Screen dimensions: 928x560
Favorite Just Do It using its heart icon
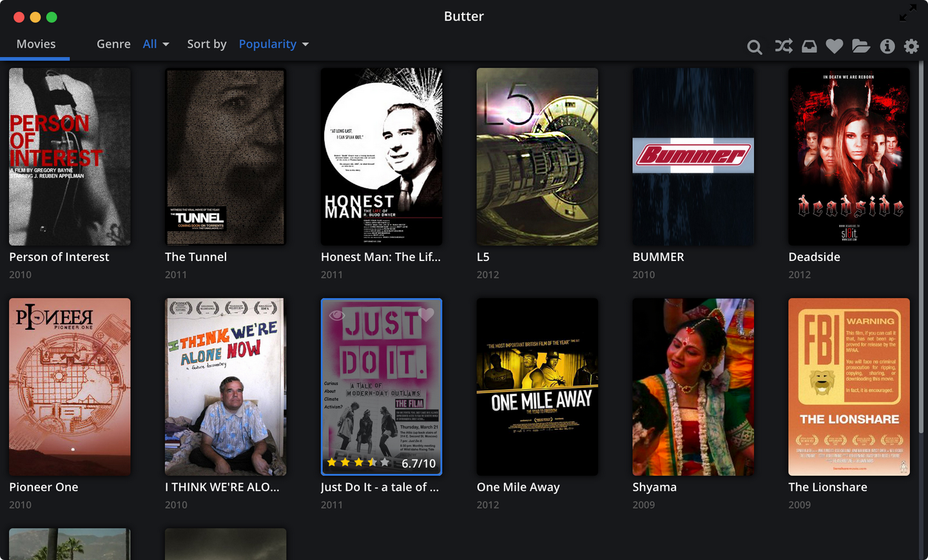tap(426, 316)
